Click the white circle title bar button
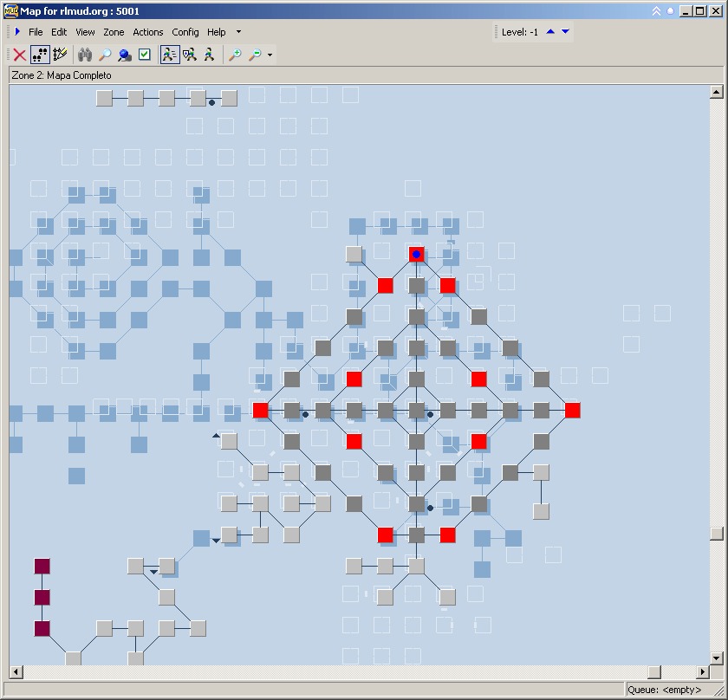The width and height of the screenshot is (728, 700). (x=670, y=11)
